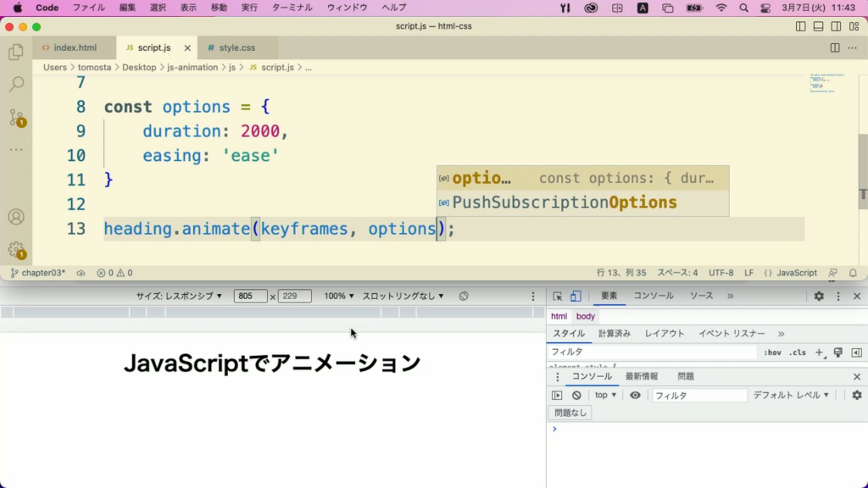868x488 pixels.
Task: Open the default log level dropdown
Action: (x=793, y=395)
